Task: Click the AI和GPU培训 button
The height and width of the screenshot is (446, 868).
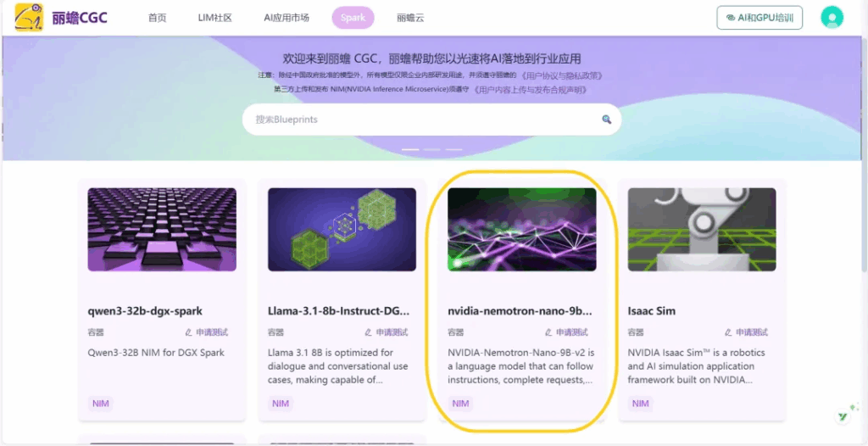Action: (759, 18)
